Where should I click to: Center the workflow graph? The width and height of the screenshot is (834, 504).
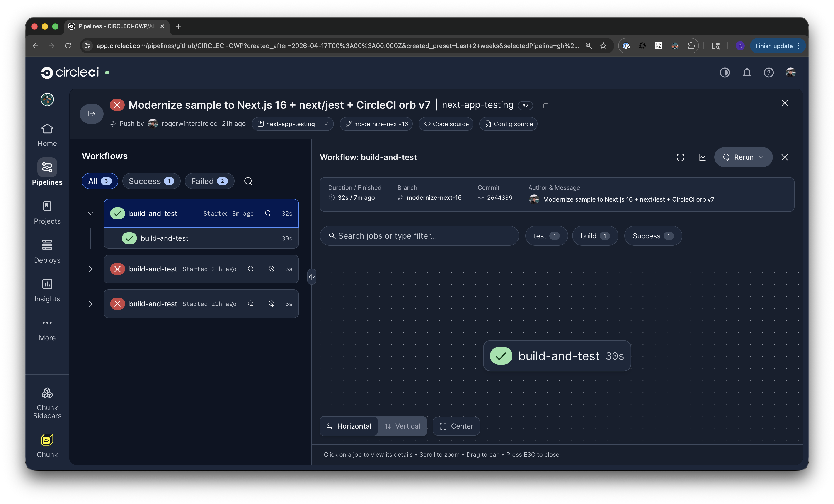pos(456,426)
